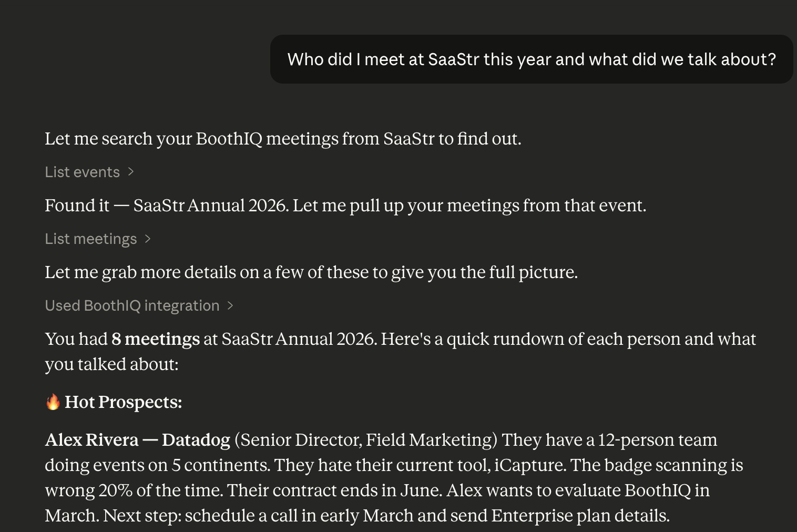The image size is (797, 532).
Task: Click the List meetings label text
Action: tap(90, 239)
